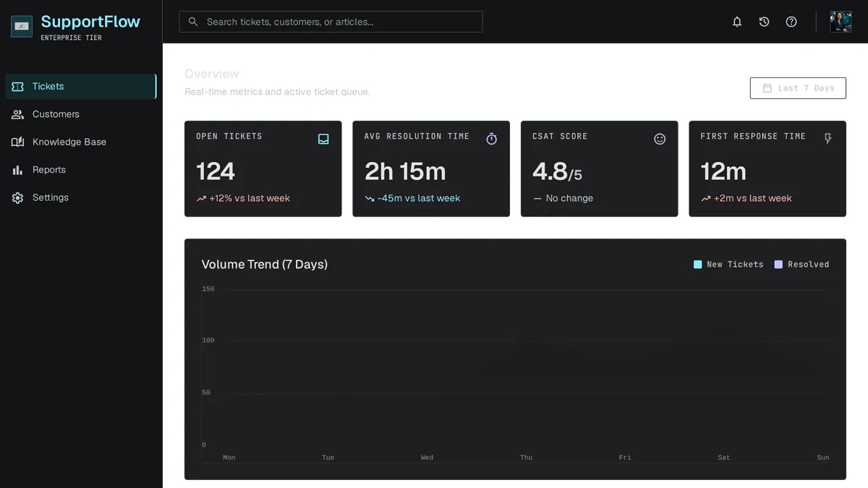Image resolution: width=868 pixels, height=488 pixels.
Task: Click the lightning icon on First Response Time
Action: (x=828, y=139)
